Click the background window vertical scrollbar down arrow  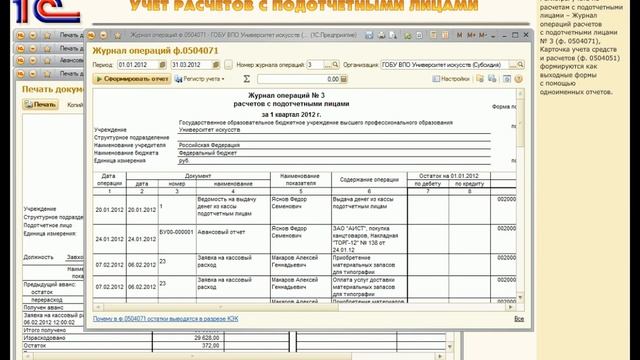(450, 347)
